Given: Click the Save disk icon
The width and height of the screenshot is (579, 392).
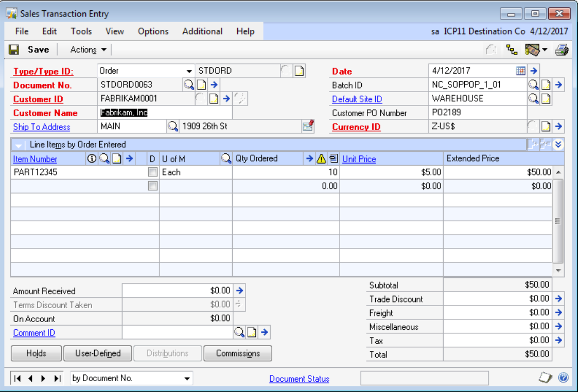Looking at the screenshot, I should 14,50.
